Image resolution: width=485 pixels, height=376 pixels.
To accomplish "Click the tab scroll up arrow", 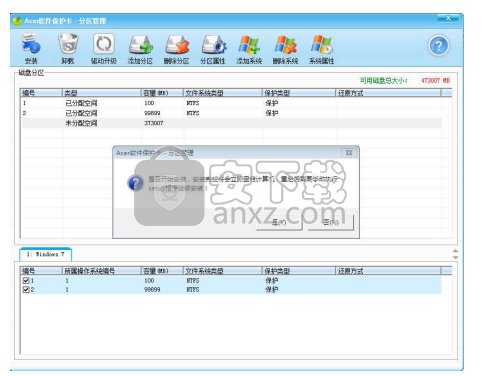I will tap(455, 251).
